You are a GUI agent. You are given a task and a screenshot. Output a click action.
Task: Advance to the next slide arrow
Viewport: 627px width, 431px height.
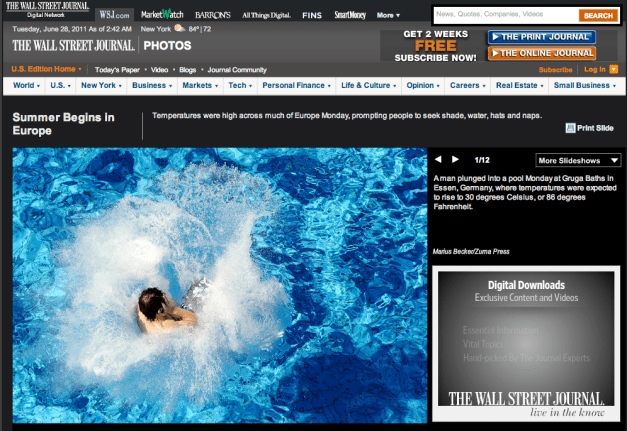(455, 159)
